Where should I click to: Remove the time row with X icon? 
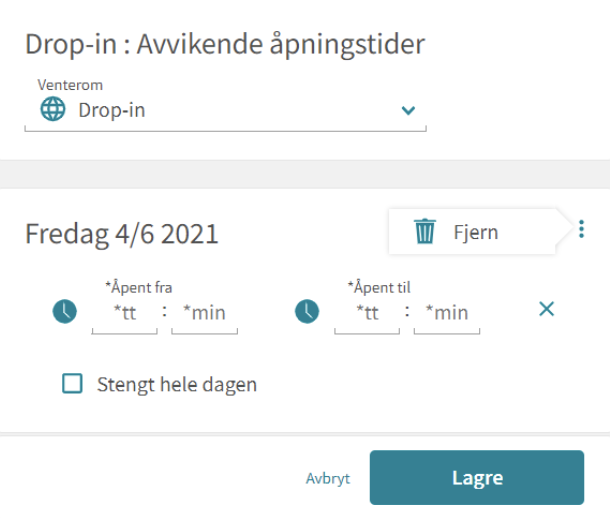pos(547,309)
